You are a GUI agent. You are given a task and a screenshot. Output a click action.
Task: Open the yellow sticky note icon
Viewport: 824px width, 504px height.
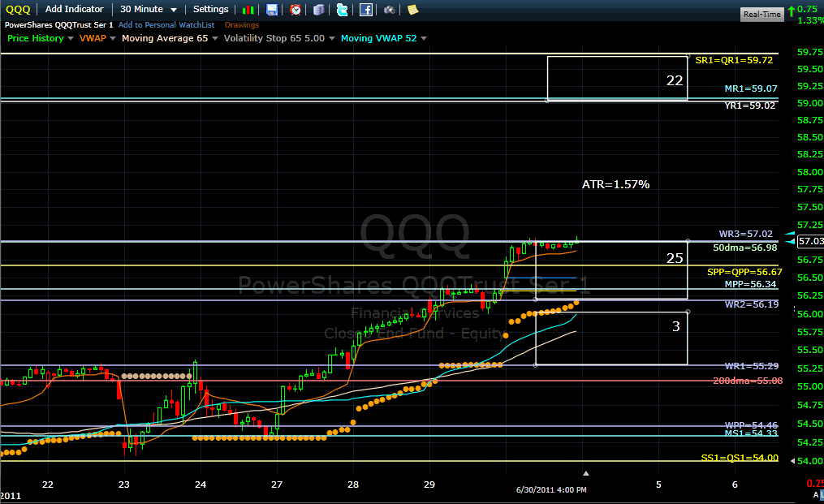tap(413, 10)
